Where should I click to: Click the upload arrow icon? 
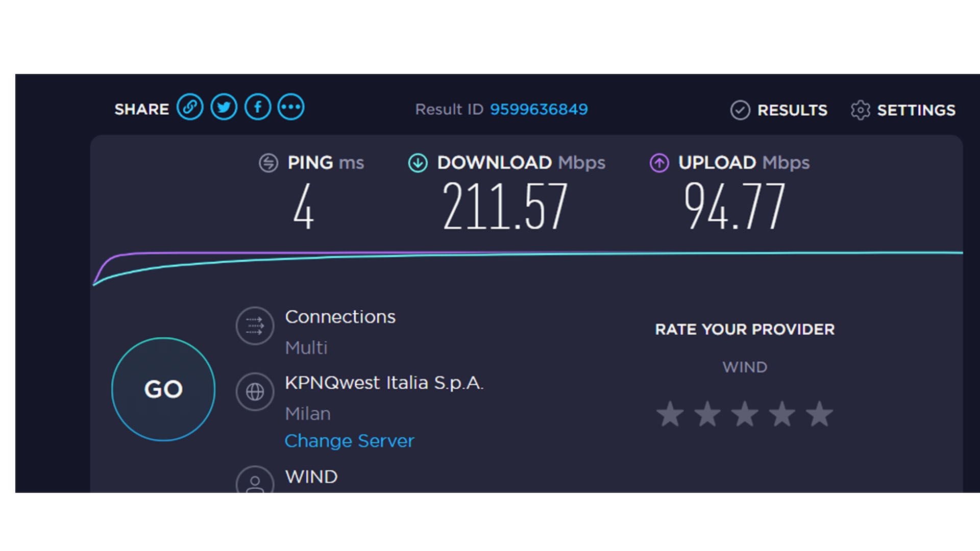(659, 163)
